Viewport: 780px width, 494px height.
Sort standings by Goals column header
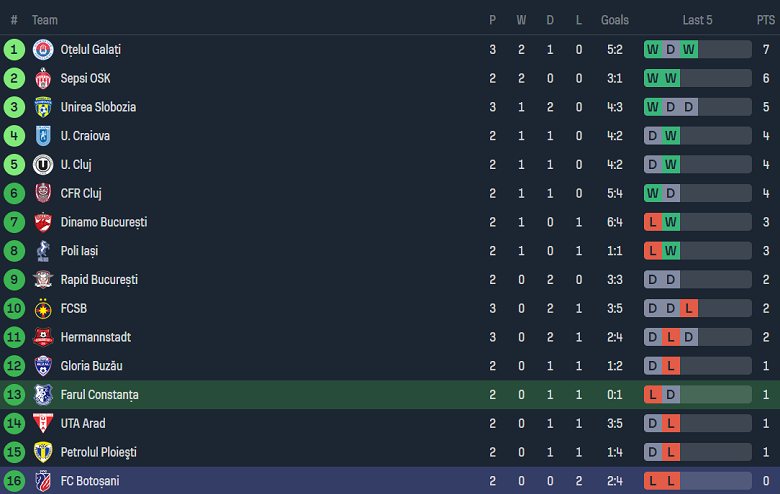(615, 20)
